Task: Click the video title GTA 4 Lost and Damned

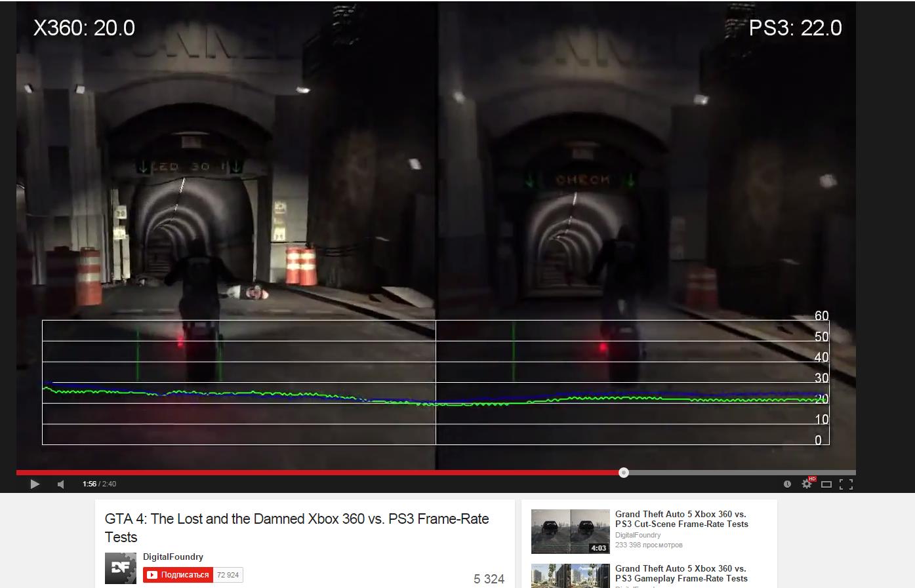Action: pos(296,528)
